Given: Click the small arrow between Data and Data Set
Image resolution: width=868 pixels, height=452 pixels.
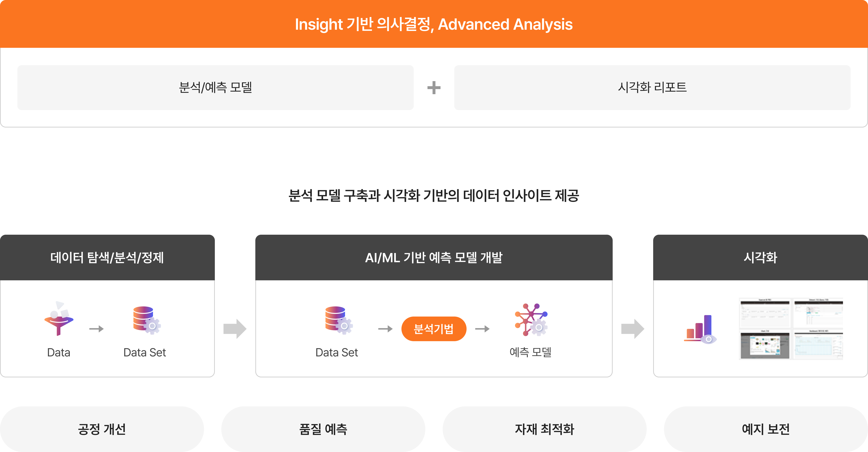Looking at the screenshot, I should click(x=96, y=328).
